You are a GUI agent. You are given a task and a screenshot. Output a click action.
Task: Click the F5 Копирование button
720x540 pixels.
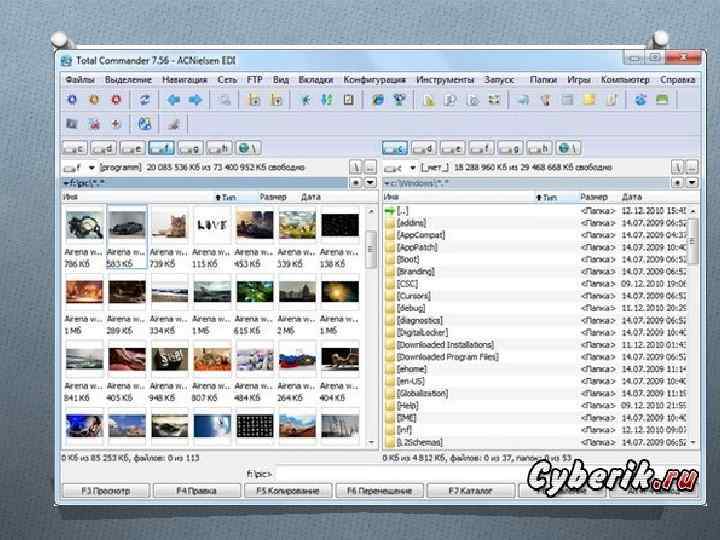pos(288,491)
